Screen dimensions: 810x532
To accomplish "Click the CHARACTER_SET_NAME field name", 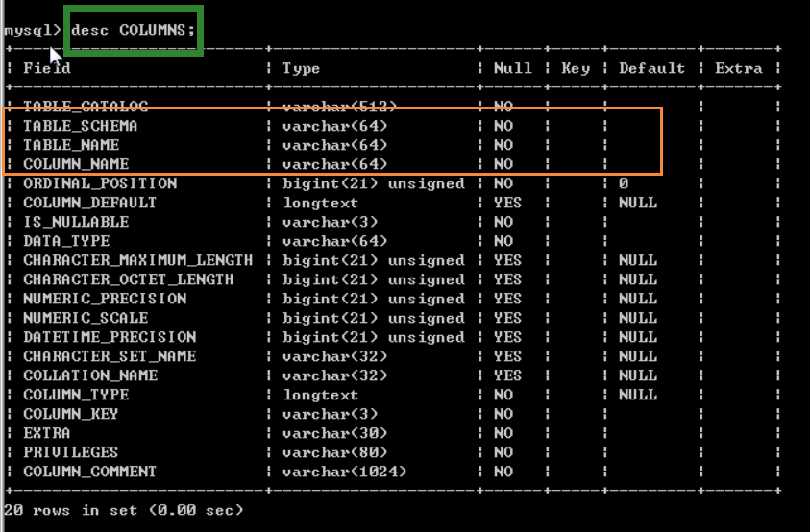I will tap(110, 356).
